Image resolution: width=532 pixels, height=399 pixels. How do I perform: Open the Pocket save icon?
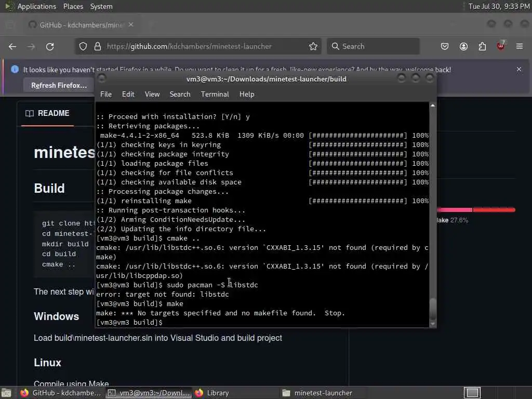[x=445, y=46]
